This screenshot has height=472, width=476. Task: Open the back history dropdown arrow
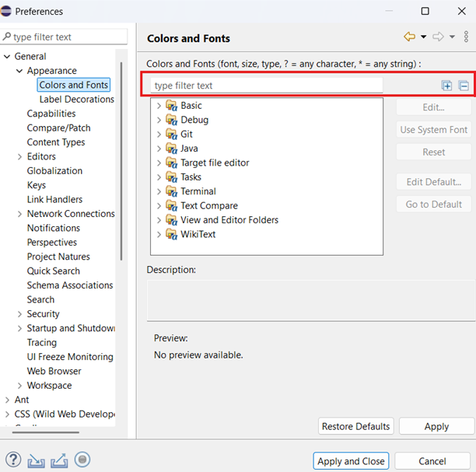(423, 37)
